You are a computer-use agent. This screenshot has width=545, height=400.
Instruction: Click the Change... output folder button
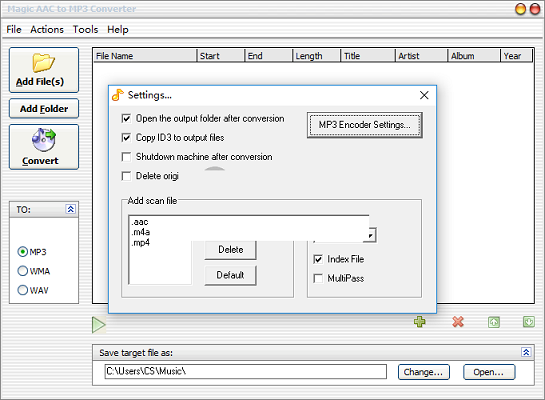coord(424,372)
